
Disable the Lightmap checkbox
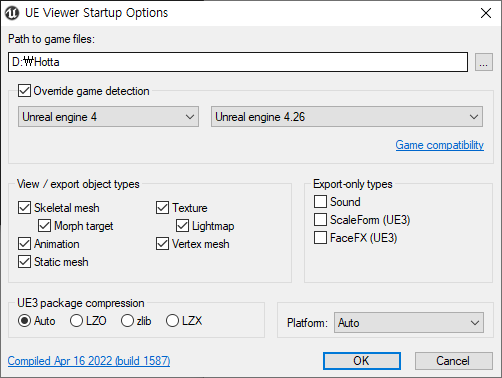click(x=182, y=226)
